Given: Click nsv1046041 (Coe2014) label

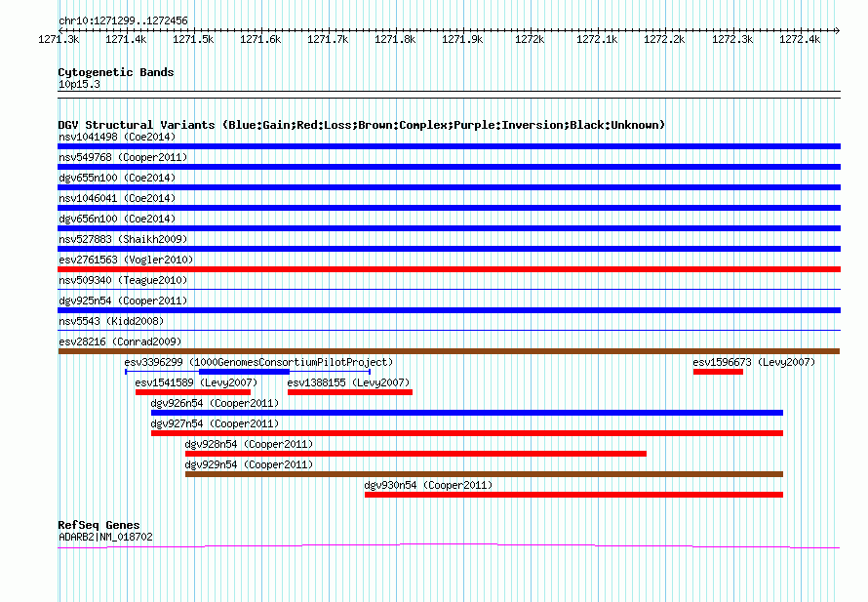Looking at the screenshot, I should click(117, 198).
